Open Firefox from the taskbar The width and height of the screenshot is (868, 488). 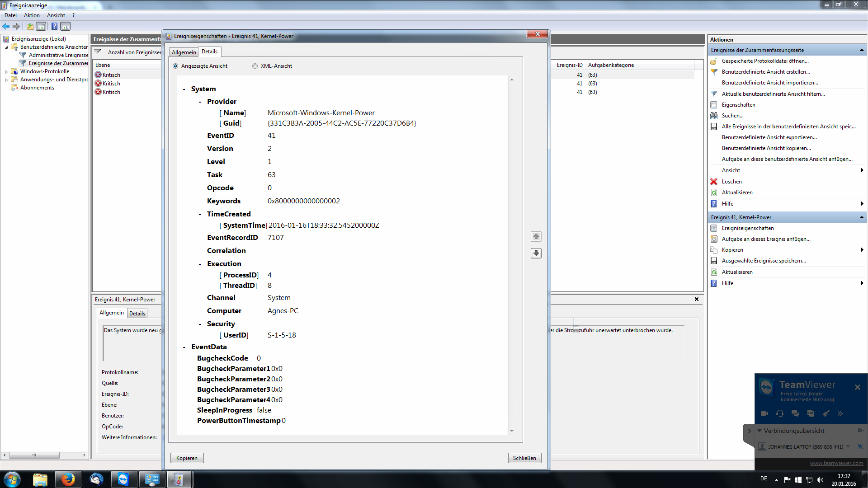coord(68,479)
